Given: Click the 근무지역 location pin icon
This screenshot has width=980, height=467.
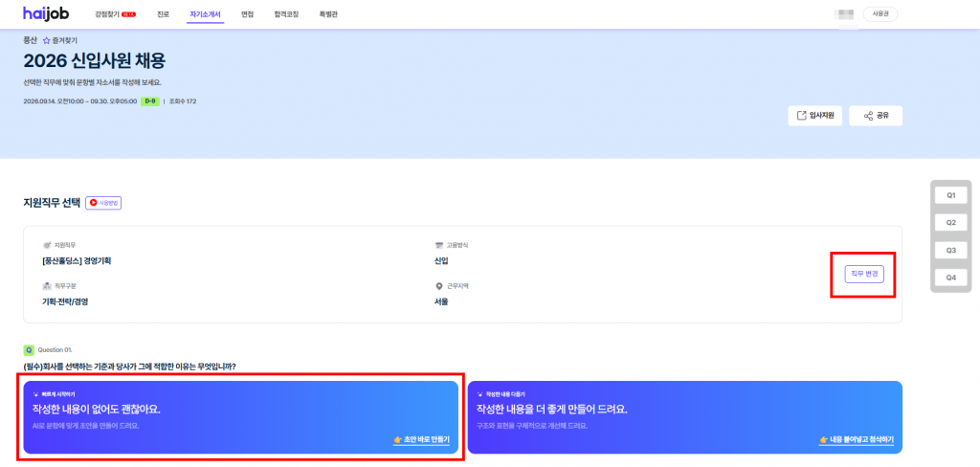Looking at the screenshot, I should [438, 286].
